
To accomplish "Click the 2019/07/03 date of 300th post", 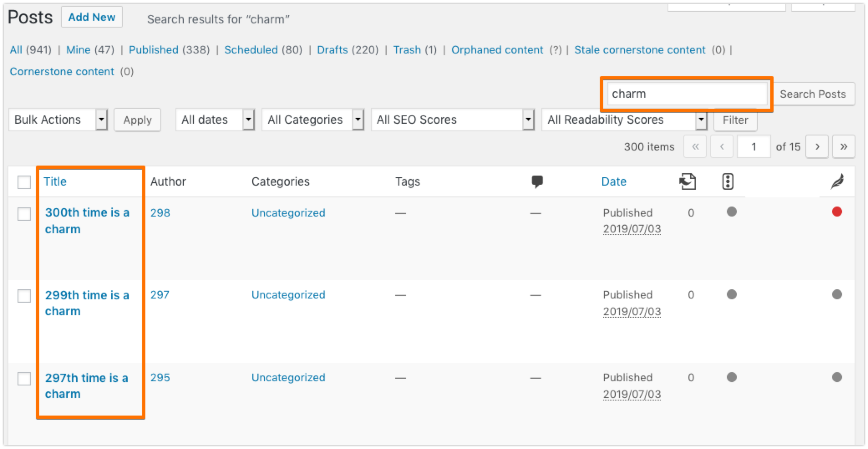I will pos(632,229).
